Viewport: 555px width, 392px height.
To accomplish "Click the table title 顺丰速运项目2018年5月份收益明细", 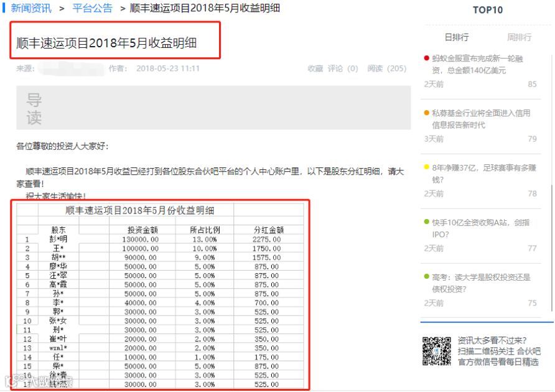I will [140, 211].
